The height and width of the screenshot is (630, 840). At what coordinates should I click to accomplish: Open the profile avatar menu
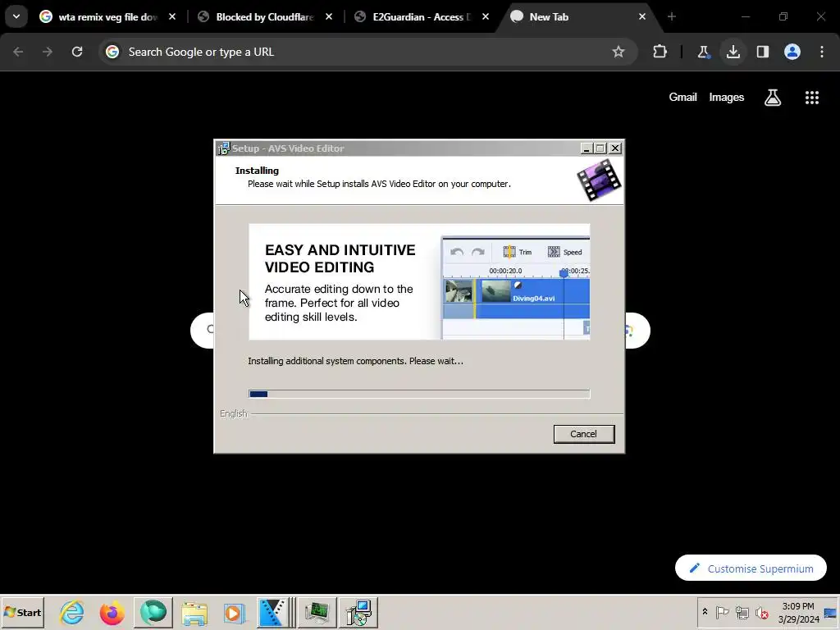792,52
